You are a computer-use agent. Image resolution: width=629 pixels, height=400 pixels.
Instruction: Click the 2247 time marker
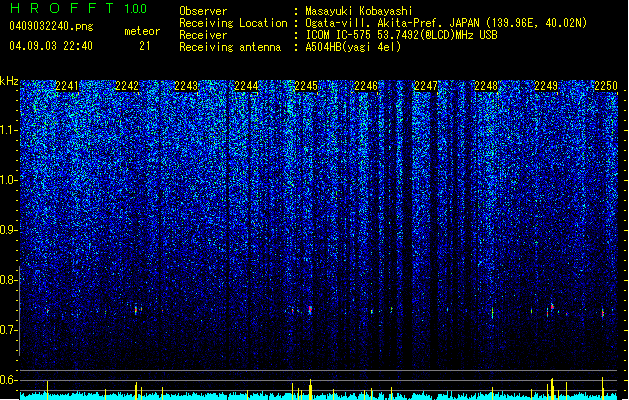point(426,86)
